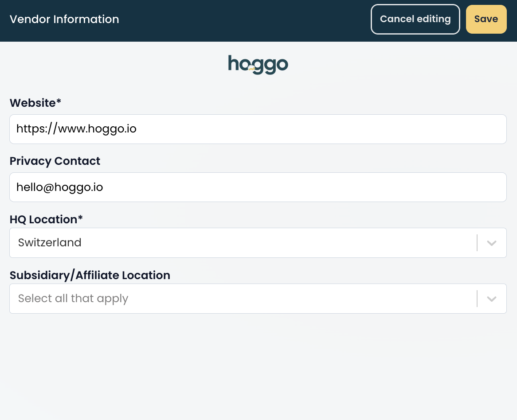The height and width of the screenshot is (420, 517).
Task: Click the Cancel editing button
Action: pyautogui.click(x=415, y=19)
